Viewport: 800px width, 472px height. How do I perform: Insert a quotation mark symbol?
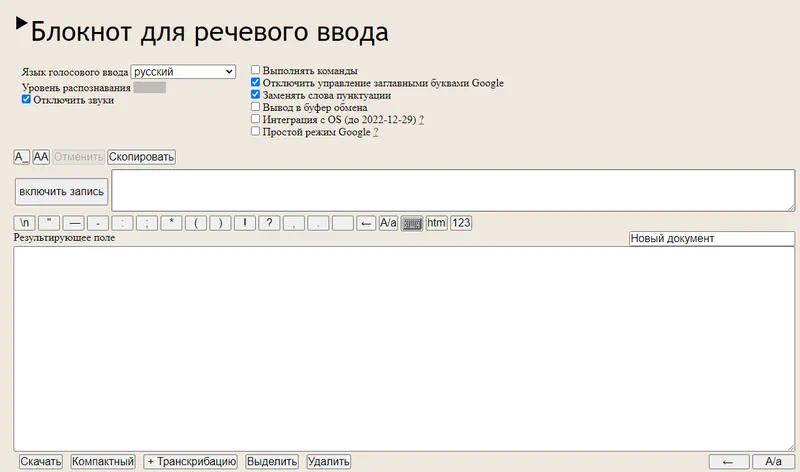point(49,223)
